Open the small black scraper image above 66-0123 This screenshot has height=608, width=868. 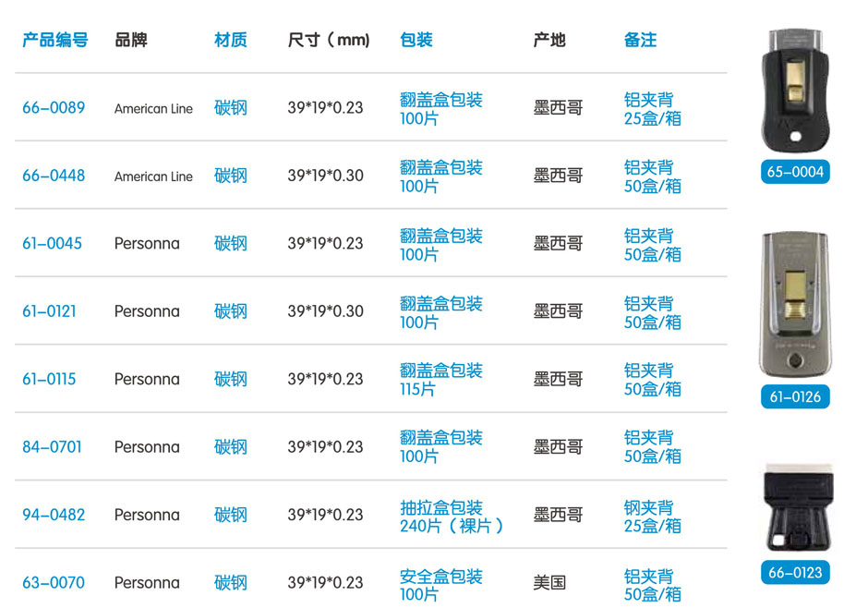point(794,508)
